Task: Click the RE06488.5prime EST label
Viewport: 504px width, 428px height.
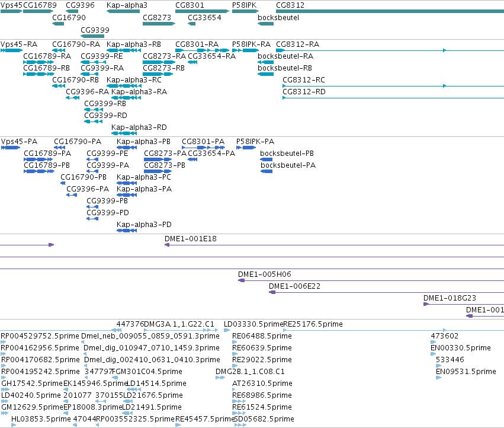Action: (x=262, y=336)
